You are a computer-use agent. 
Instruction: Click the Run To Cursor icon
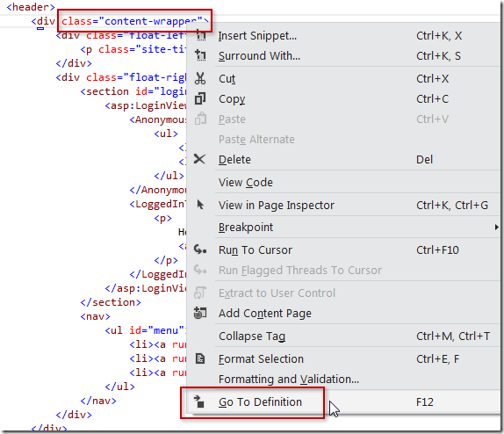point(200,250)
